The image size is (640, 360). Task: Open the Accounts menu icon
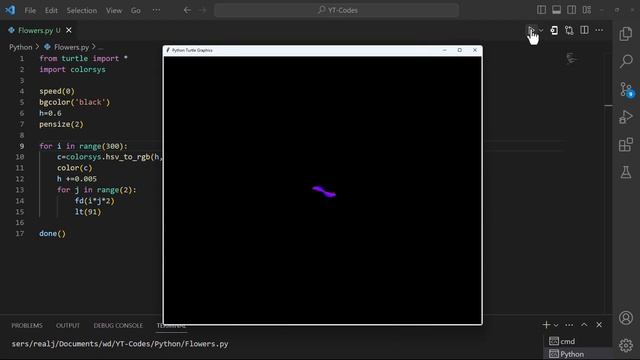(x=626, y=318)
